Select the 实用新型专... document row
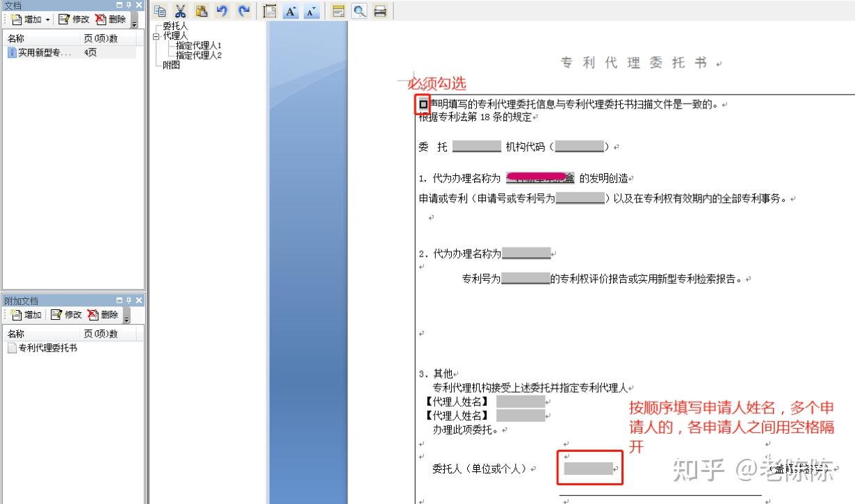 pos(71,52)
